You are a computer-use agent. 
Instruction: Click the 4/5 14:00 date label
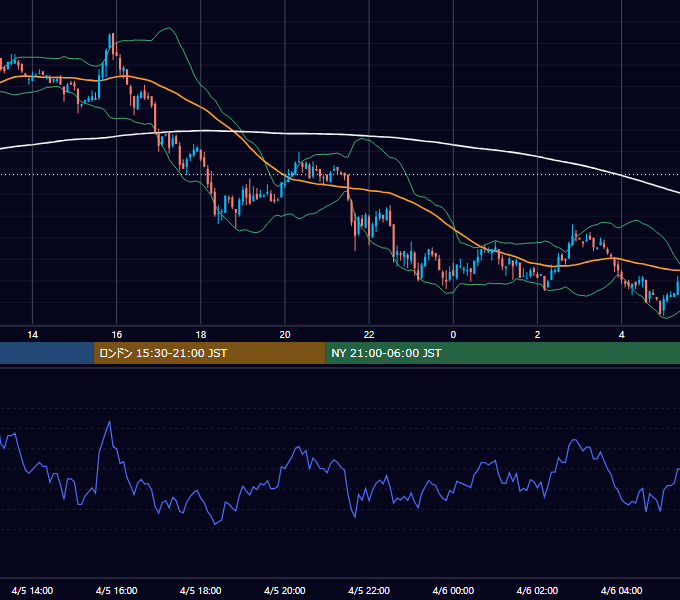(x=33, y=590)
